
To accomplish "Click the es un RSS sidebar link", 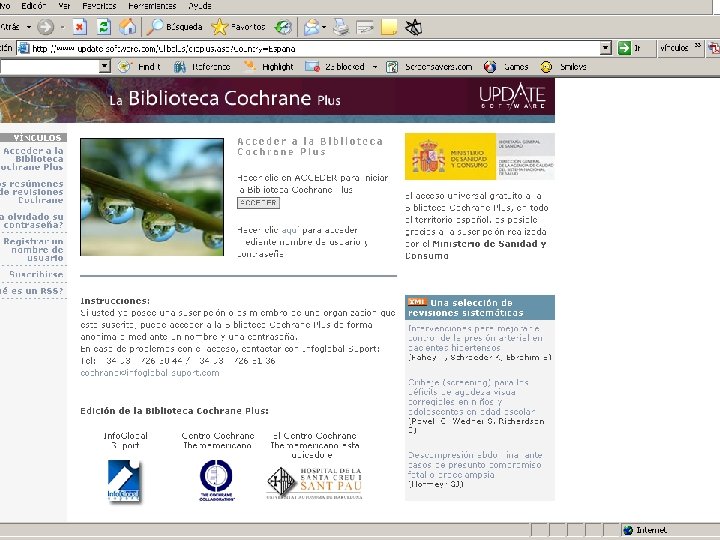I will coord(32,291).
